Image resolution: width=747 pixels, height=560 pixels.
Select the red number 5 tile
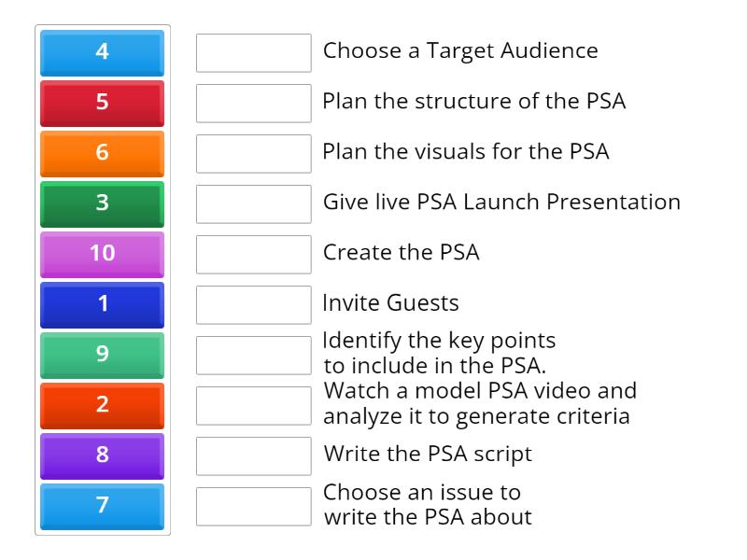click(x=101, y=104)
